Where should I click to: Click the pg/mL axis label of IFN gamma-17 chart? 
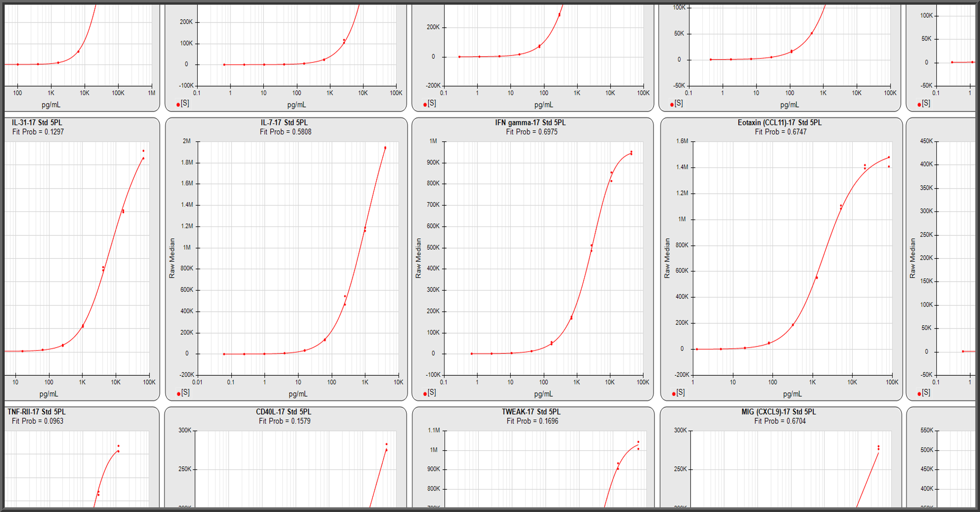[x=543, y=394]
